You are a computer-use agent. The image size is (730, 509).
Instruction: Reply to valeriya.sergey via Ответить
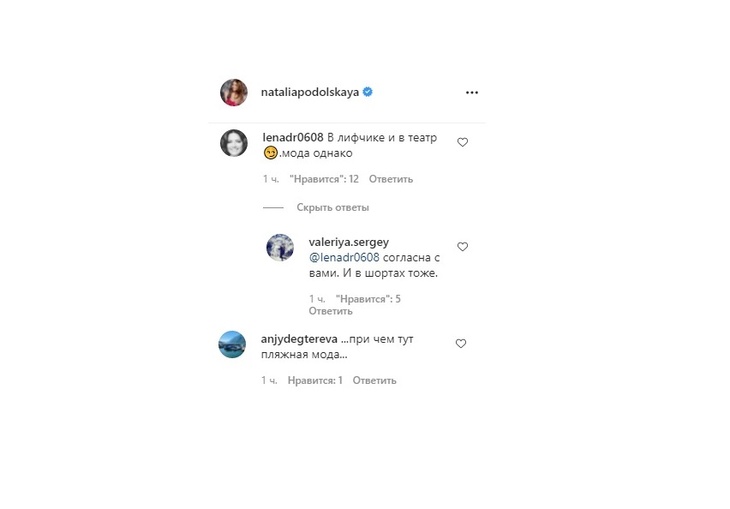(x=331, y=311)
